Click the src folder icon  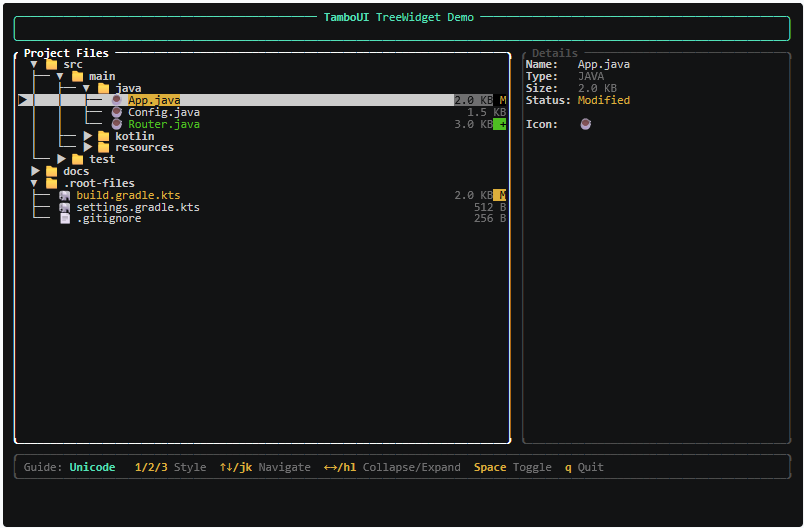51,65
